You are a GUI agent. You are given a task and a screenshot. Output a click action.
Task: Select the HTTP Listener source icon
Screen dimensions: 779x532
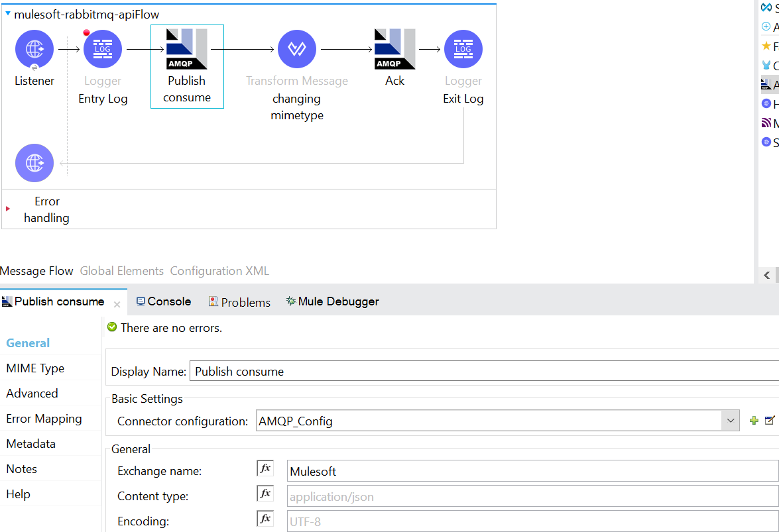[x=34, y=49]
